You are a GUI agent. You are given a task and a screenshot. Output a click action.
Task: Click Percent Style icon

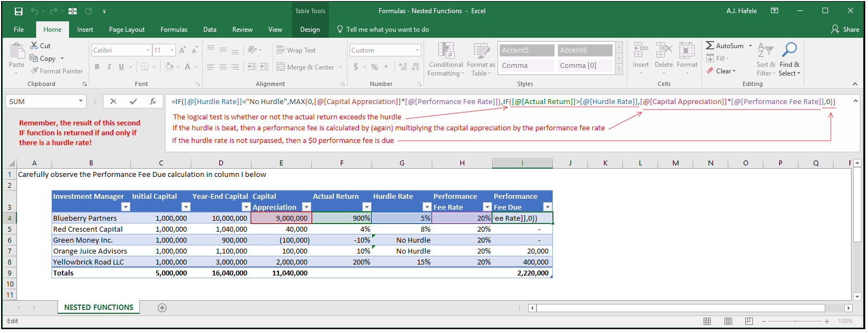[x=374, y=67]
